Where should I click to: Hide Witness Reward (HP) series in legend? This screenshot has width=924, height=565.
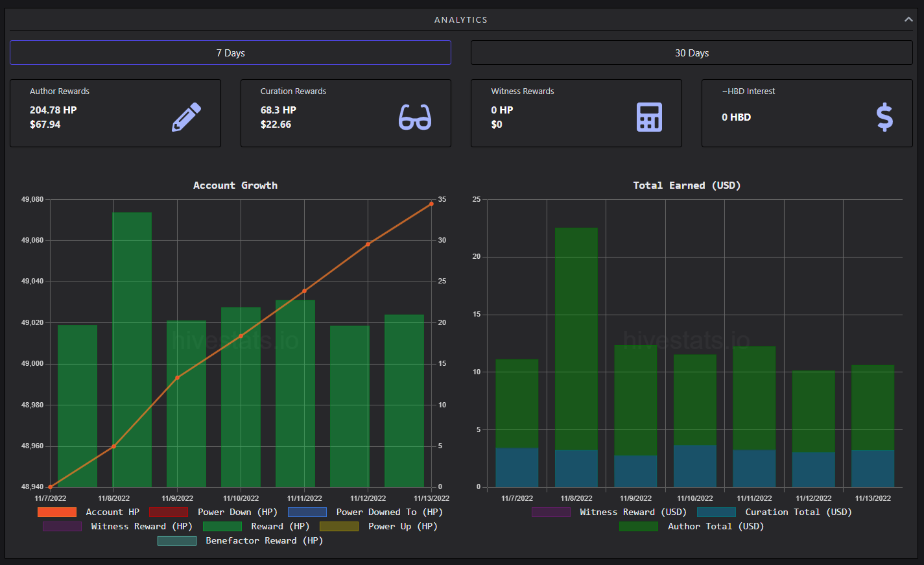[x=118, y=526]
